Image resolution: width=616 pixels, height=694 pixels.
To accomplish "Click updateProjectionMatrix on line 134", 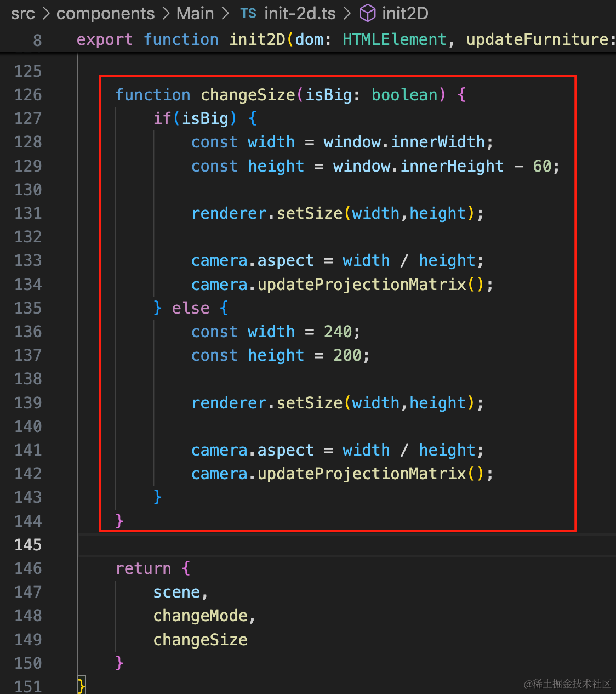I will coord(362,285).
